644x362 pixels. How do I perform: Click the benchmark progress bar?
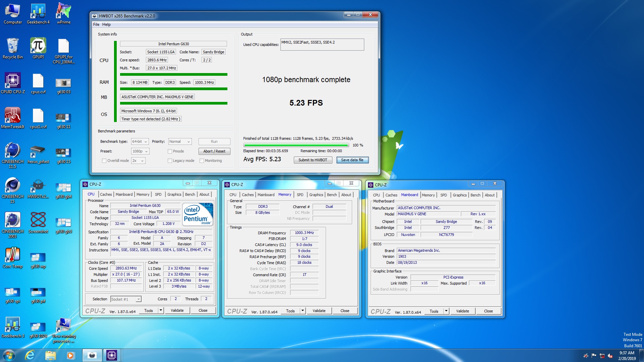coord(296,145)
